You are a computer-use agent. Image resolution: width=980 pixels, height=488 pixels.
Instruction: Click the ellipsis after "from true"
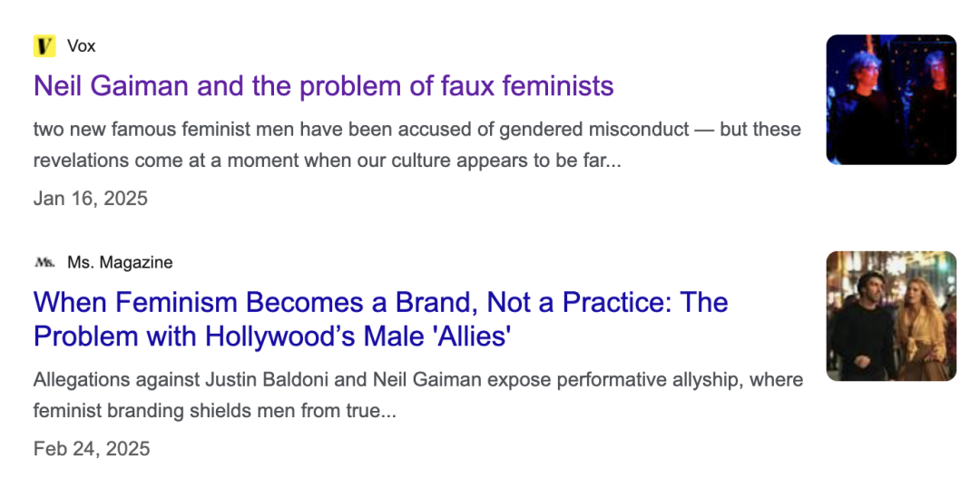(387, 411)
